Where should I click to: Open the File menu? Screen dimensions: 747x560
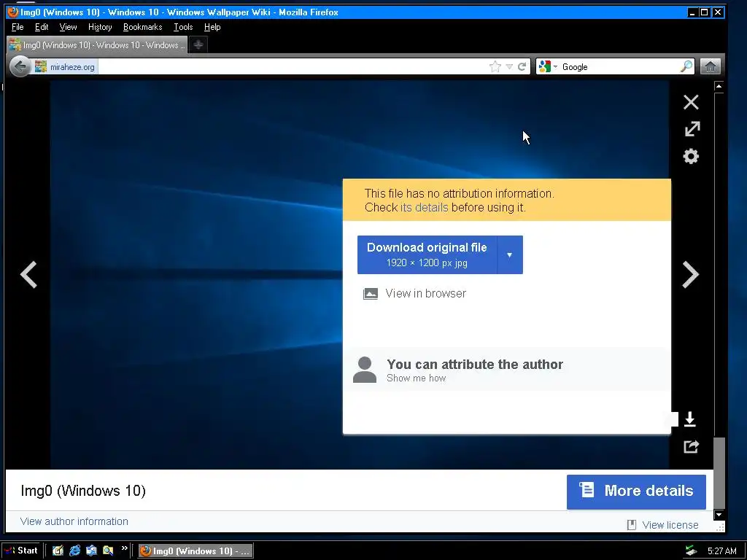pos(18,27)
